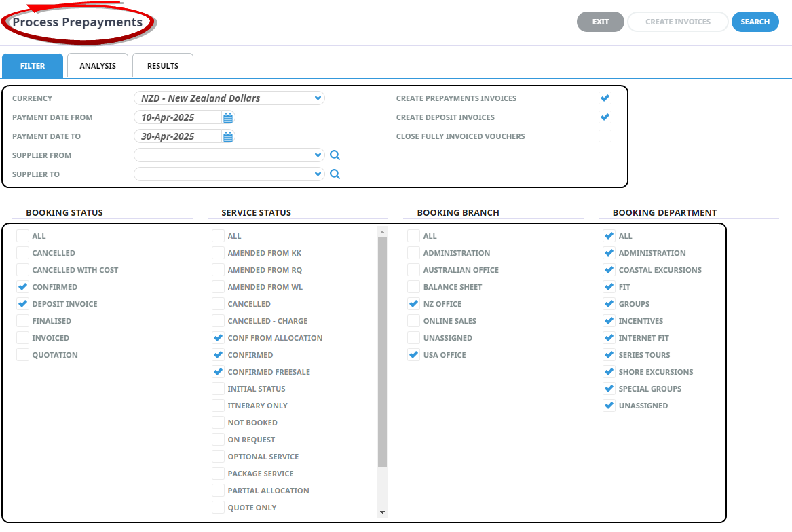The width and height of the screenshot is (792, 532).
Task: Uncheck Create Prepayments Invoices checkbox
Action: tap(605, 98)
